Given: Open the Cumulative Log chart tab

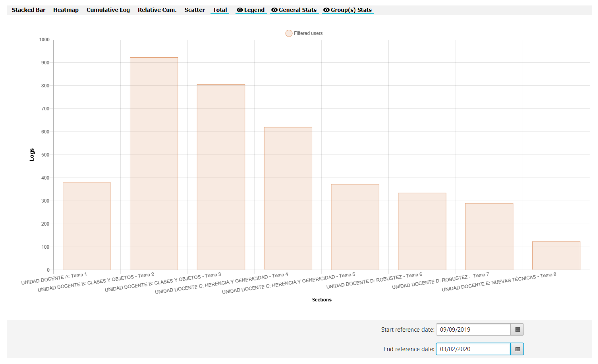Looking at the screenshot, I should 108,10.
